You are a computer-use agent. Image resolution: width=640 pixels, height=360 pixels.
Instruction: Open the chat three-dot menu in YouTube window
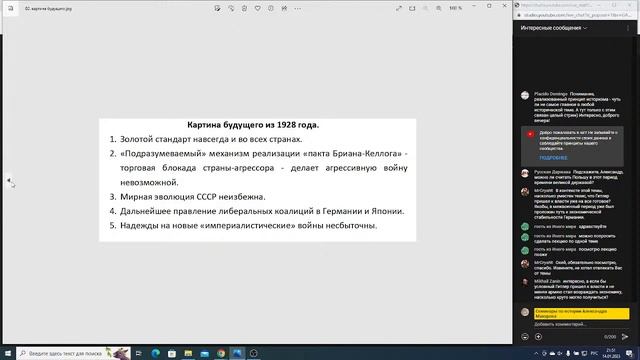[x=628, y=28]
